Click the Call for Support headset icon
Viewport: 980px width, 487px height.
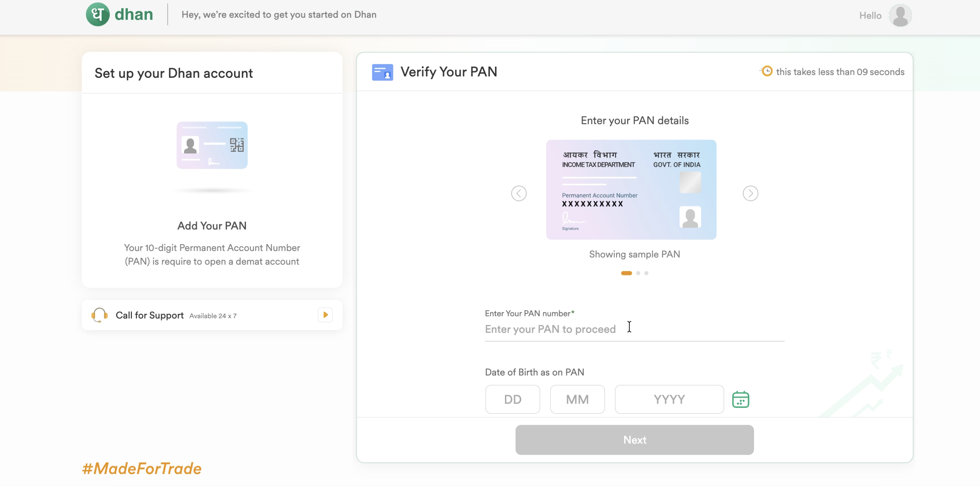(x=99, y=315)
